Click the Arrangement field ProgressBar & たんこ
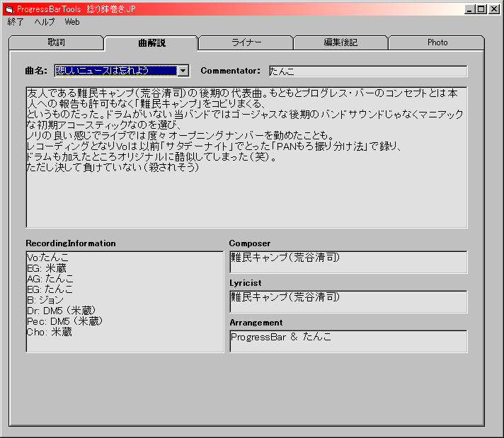The image size is (504, 438). coord(348,341)
